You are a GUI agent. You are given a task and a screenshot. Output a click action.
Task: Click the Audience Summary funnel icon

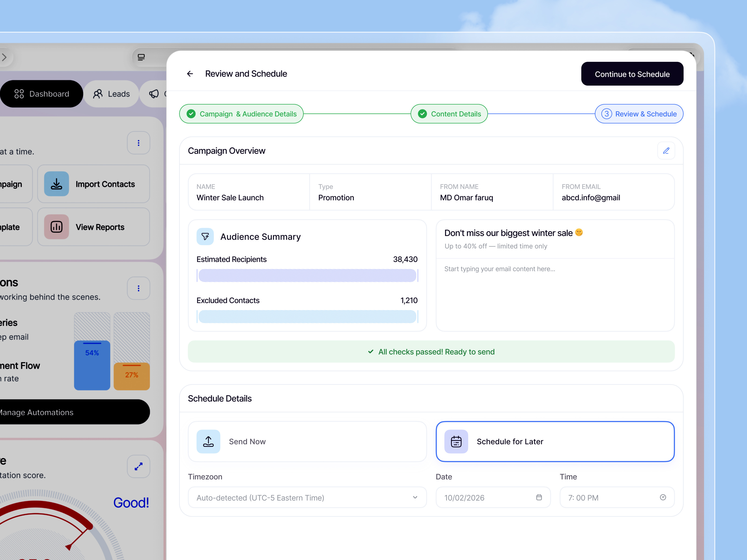pyautogui.click(x=205, y=237)
